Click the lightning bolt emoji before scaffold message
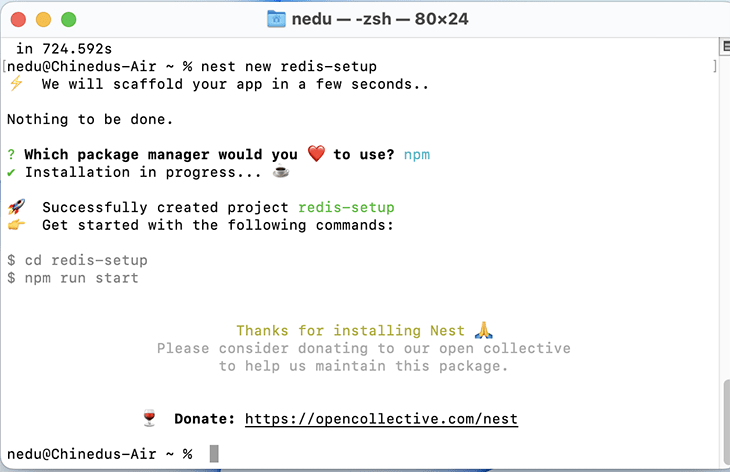This screenshot has height=472, width=730. click(16, 84)
